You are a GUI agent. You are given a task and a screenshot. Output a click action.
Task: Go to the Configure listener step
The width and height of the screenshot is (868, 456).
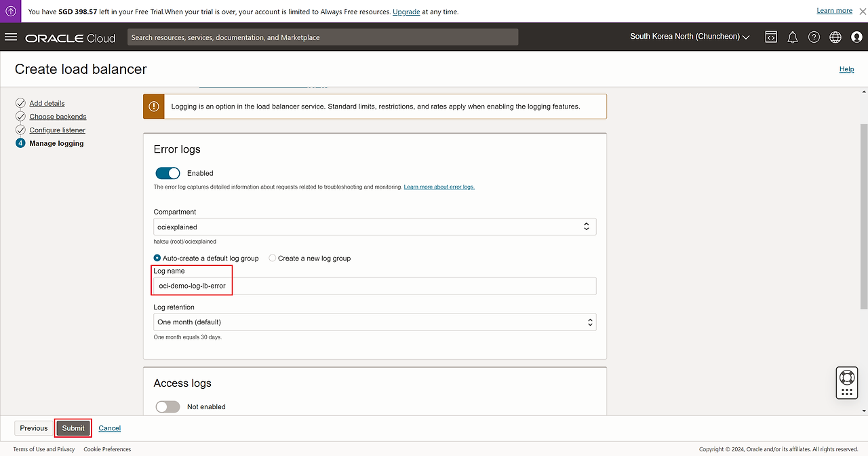[57, 130]
